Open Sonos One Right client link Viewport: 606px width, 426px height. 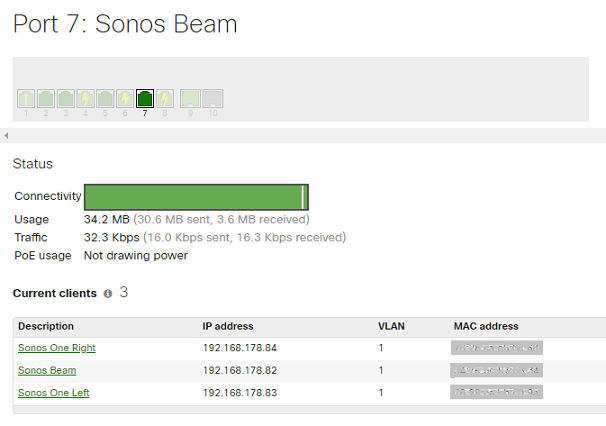pos(57,348)
